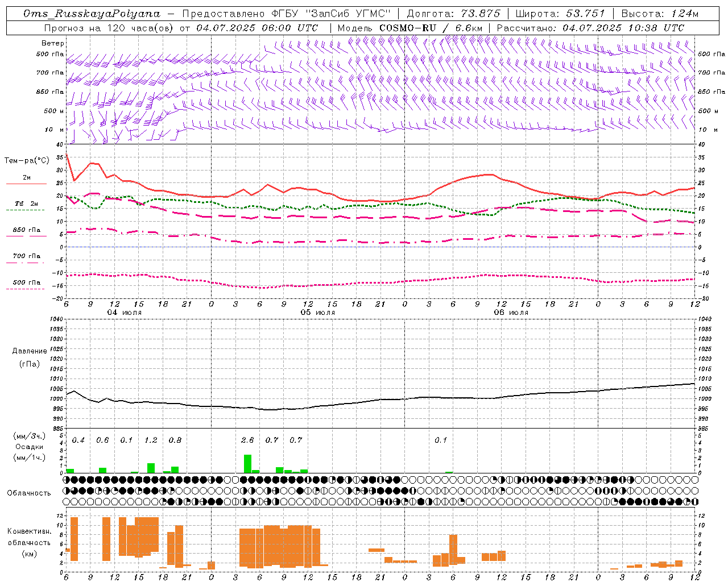The height and width of the screenshot is (582, 728).
Task: Click the 06 июля date label
Action: pos(511,313)
